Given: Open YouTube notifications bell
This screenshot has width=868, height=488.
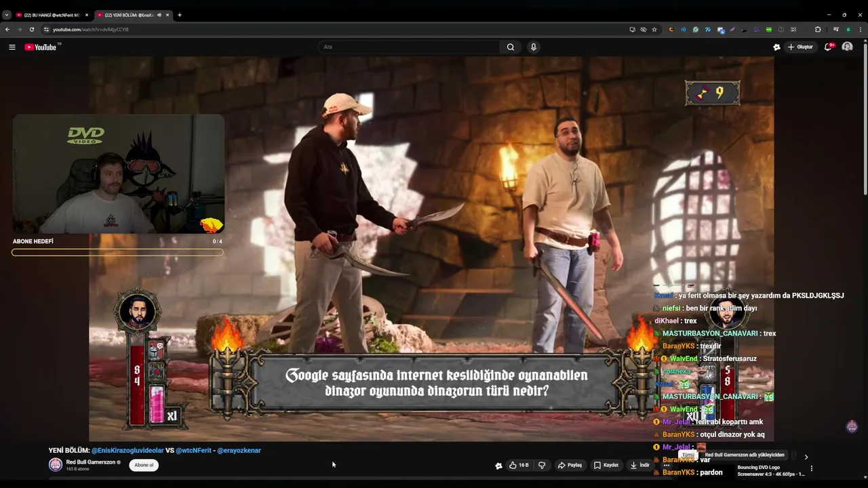Looking at the screenshot, I should (x=829, y=47).
